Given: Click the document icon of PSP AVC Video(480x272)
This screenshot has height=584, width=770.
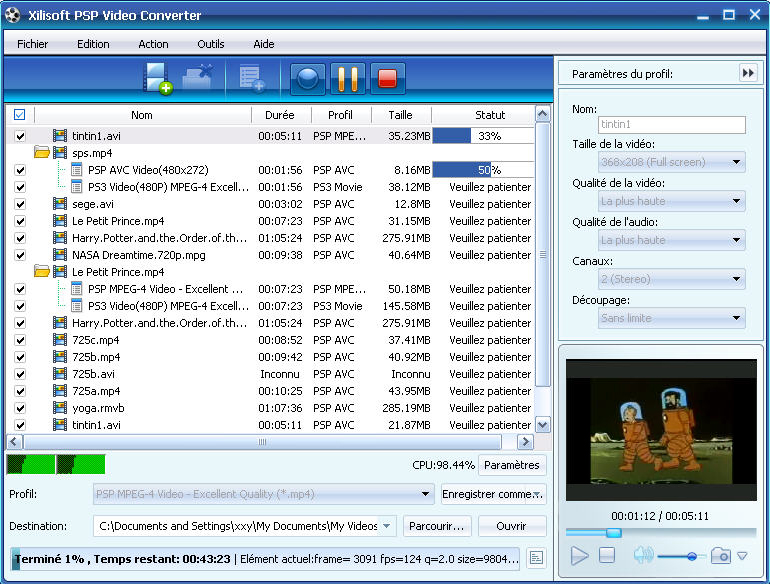Looking at the screenshot, I should click(x=77, y=170).
